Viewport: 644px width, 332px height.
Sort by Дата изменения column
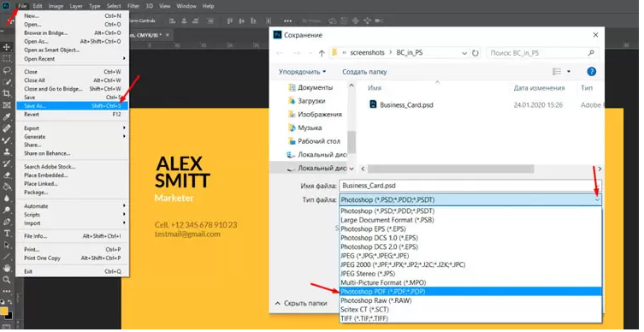pos(539,88)
